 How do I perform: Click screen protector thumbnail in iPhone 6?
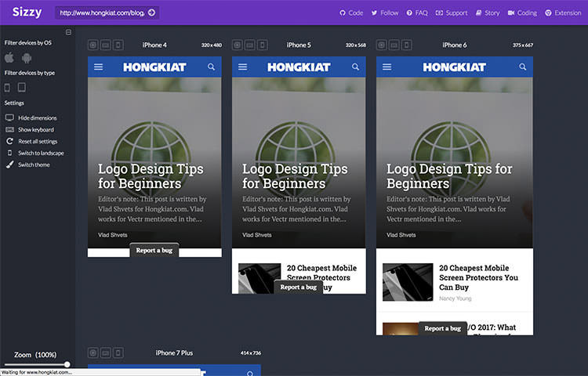point(408,282)
